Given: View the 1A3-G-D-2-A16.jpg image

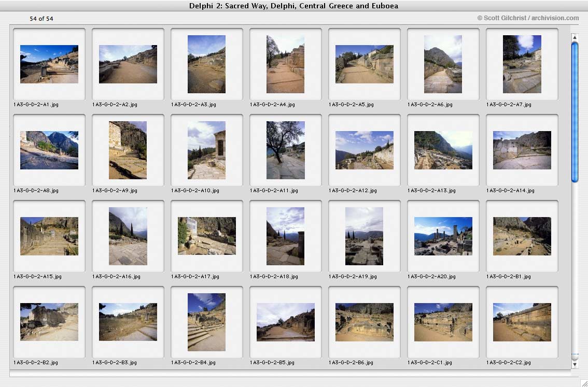Looking at the screenshot, I should (128, 236).
